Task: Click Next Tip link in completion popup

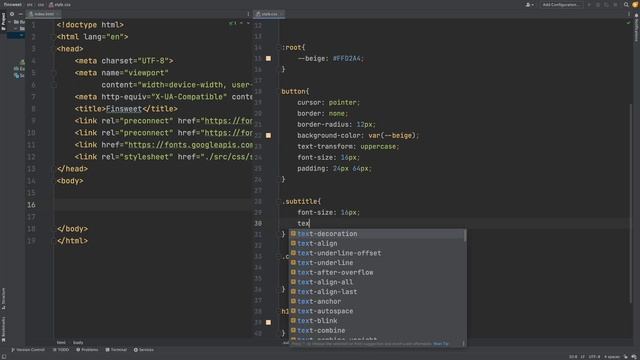Action: [x=441, y=344]
